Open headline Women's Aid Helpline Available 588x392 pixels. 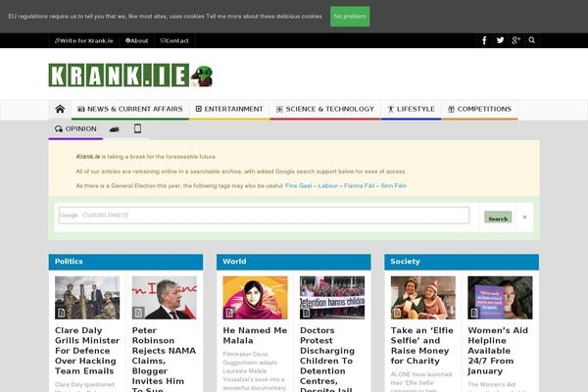(498, 351)
